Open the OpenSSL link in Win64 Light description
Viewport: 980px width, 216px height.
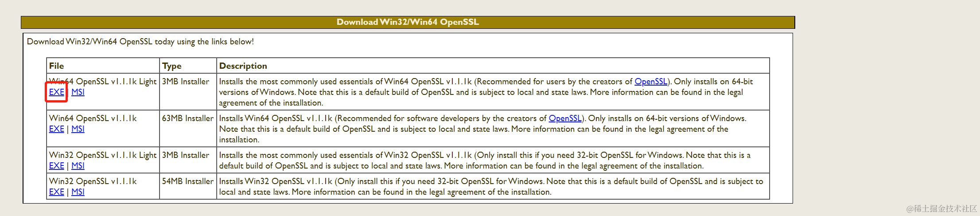pyautogui.click(x=651, y=82)
